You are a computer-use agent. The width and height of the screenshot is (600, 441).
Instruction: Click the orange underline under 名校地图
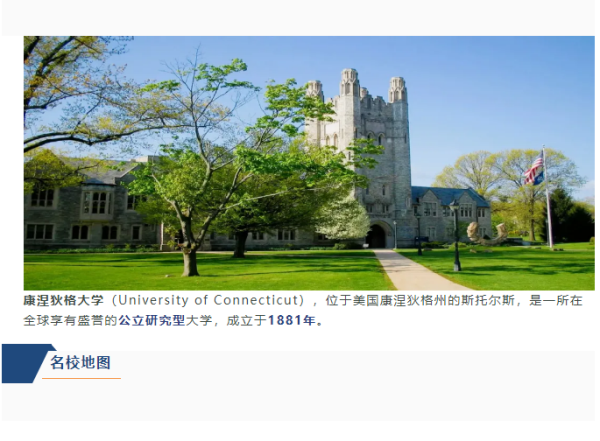pos(81,378)
